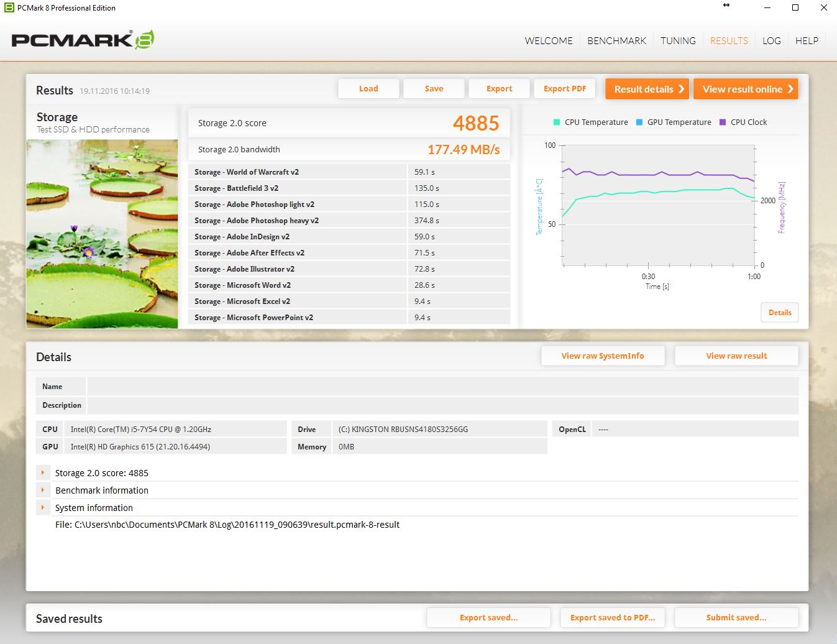Expand the Storage 2.0 score section
Viewport: 837px width, 644px height.
click(43, 473)
